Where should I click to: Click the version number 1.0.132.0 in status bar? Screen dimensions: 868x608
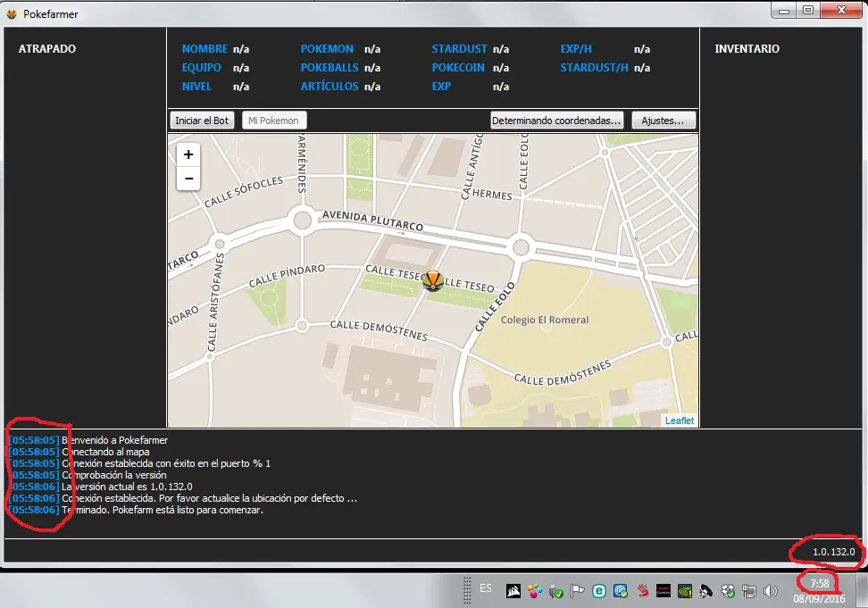click(834, 552)
